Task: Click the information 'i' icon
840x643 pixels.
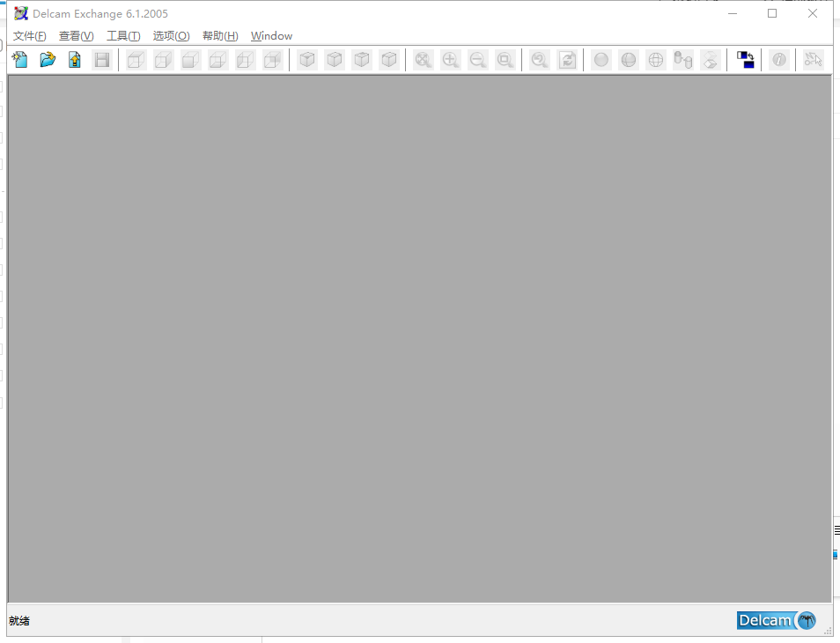Action: coord(779,60)
